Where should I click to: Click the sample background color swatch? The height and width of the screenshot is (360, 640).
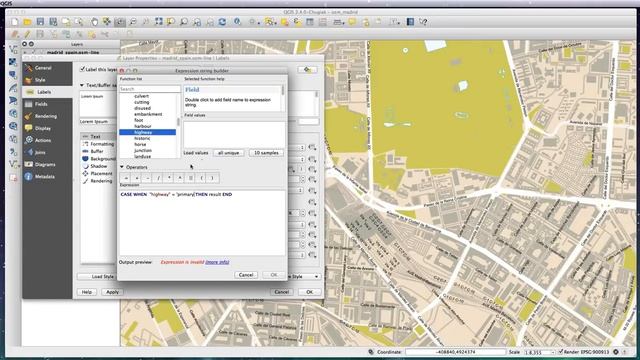[x=309, y=122]
